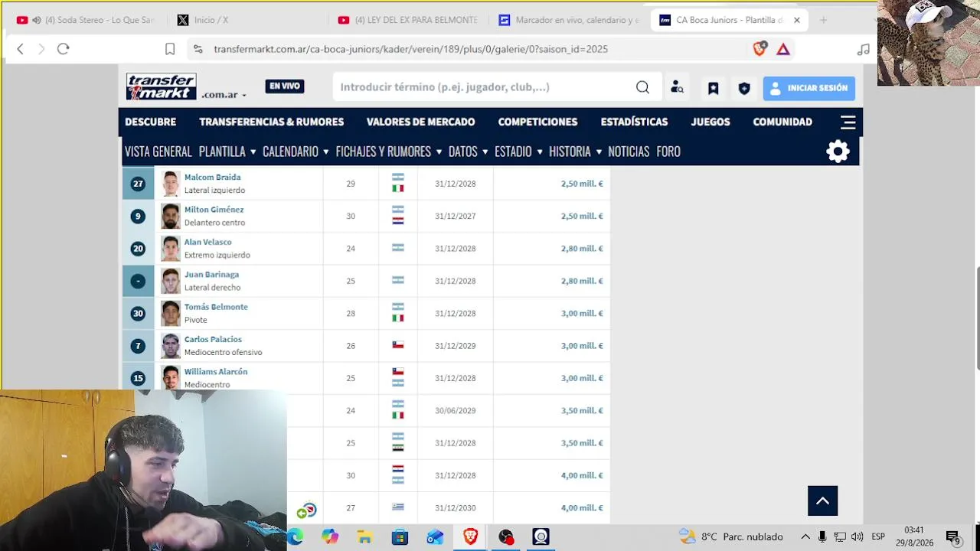Click Malcom Braida's player photo
Image resolution: width=980 pixels, height=551 pixels.
tap(171, 184)
